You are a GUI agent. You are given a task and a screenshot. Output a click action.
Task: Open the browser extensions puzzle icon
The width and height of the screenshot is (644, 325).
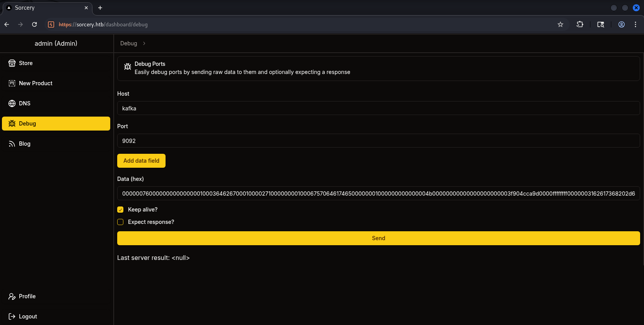coord(579,24)
